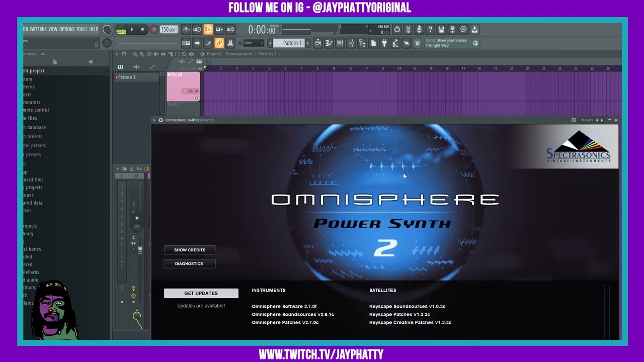Image resolution: width=644 pixels, height=362 pixels.
Task: Toggle the link multilink icon
Action: click(x=219, y=43)
